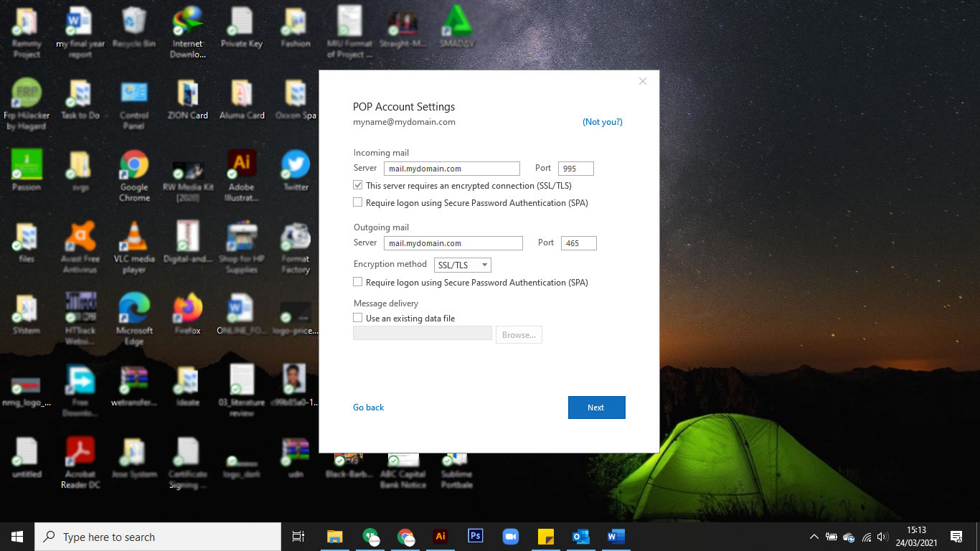
Task: Select the Google Chrome desktop shortcut
Action: click(x=134, y=176)
